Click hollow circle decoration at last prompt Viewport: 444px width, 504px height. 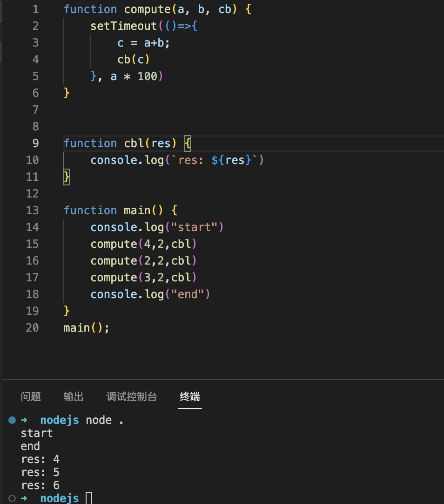click(12, 498)
